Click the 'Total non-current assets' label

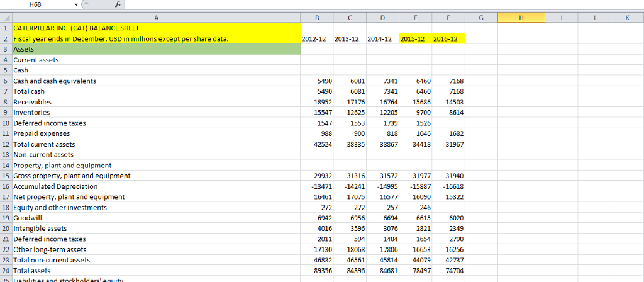[x=52, y=260]
